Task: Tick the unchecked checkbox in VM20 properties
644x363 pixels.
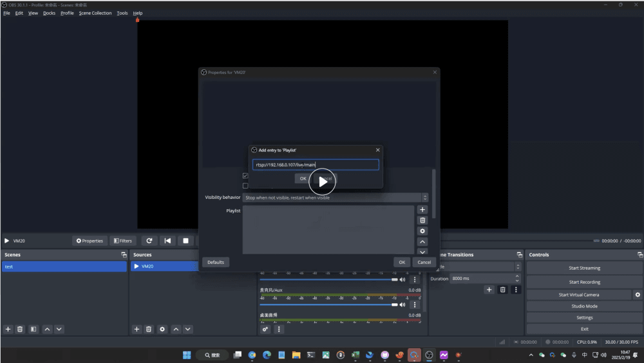Action: pos(245,185)
